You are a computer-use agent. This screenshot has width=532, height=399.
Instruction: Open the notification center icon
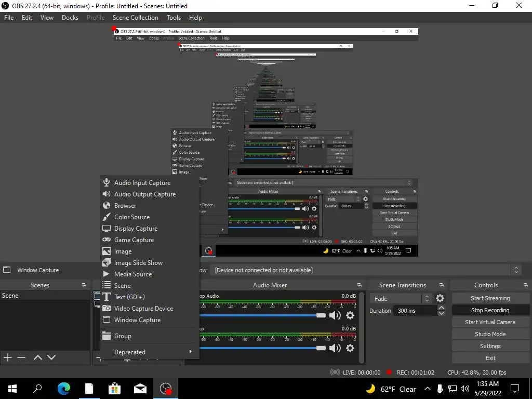click(515, 389)
